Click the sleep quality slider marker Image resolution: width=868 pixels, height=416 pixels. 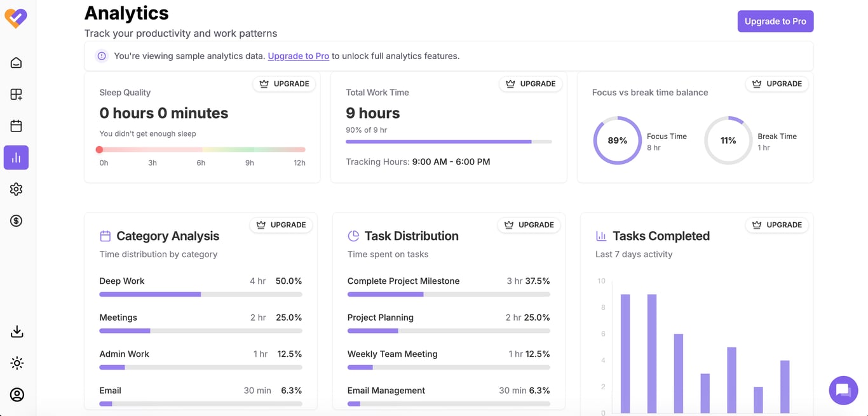[99, 150]
